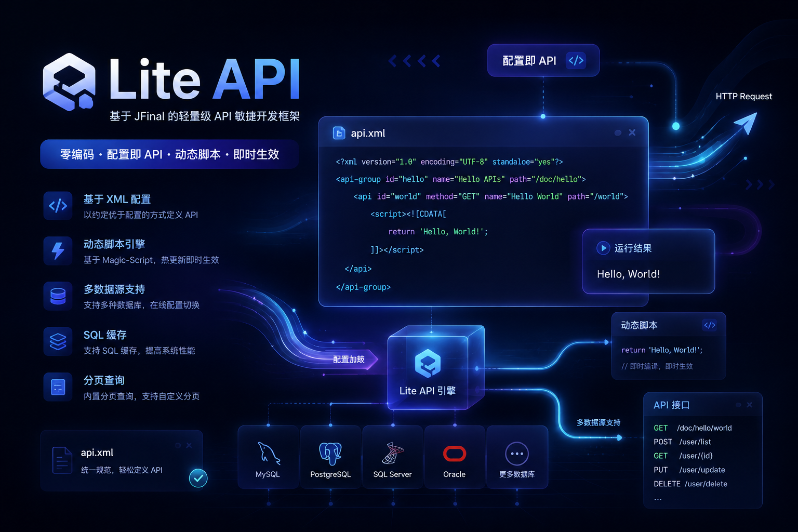Click the database stack multi-datasource icon
Viewport: 798px width, 532px height.
tap(58, 296)
